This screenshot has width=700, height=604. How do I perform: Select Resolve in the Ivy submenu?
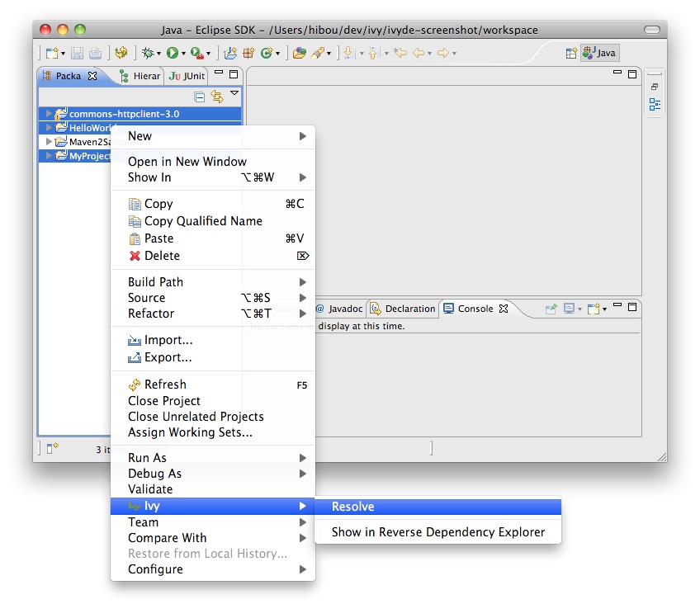[x=352, y=507]
